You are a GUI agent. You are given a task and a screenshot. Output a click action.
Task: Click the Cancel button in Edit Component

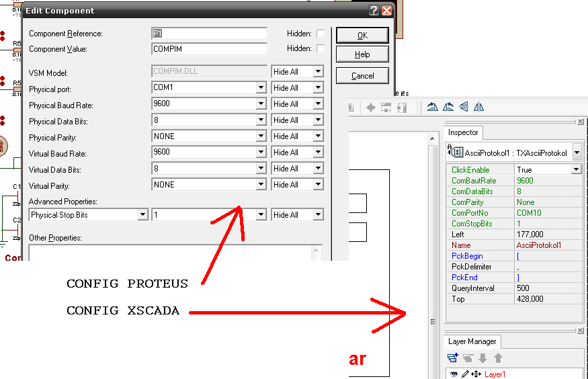point(362,76)
